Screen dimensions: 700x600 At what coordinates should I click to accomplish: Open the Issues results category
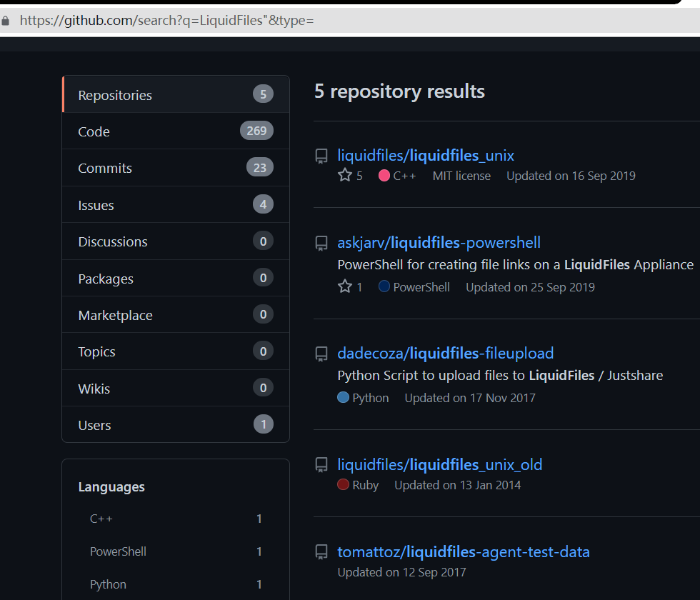[x=176, y=205]
